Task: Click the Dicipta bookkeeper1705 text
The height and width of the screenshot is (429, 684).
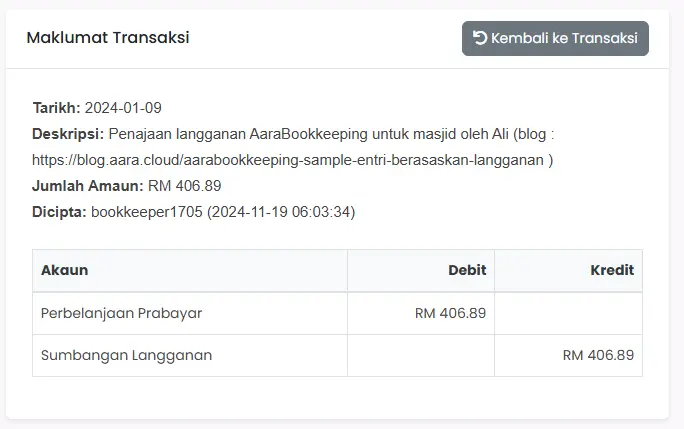Action: (x=147, y=212)
